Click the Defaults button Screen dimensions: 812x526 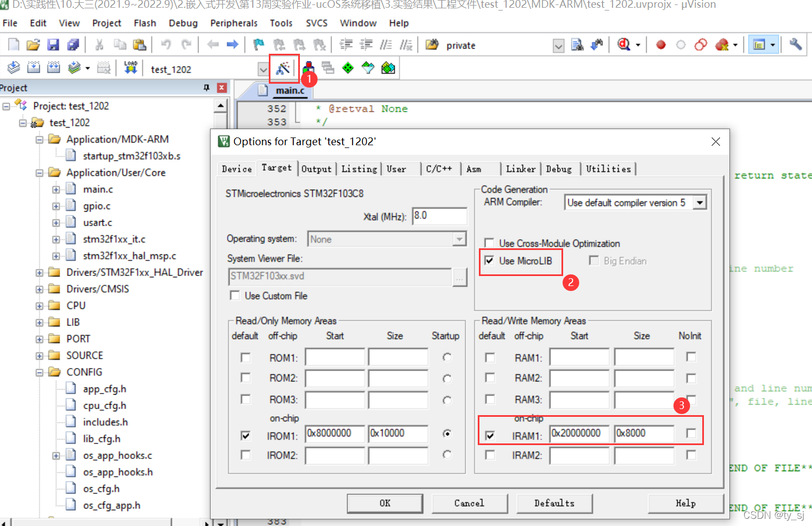coord(554,503)
